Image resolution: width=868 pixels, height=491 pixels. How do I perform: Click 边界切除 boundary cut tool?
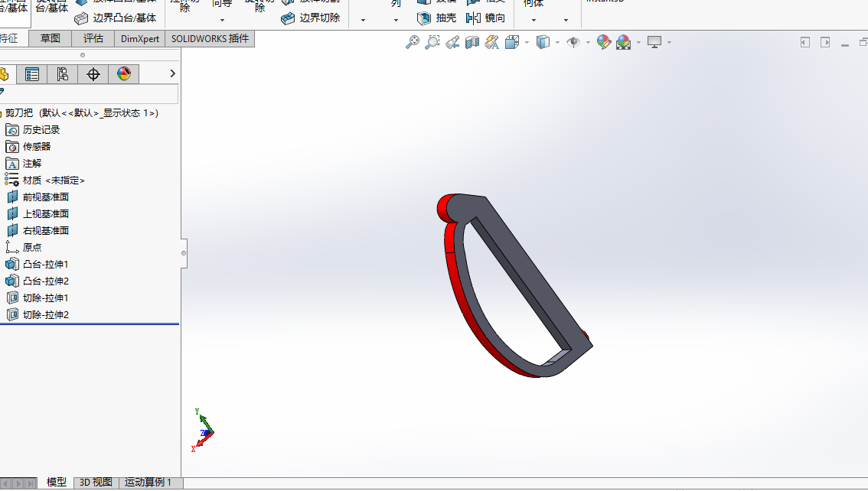(x=311, y=18)
